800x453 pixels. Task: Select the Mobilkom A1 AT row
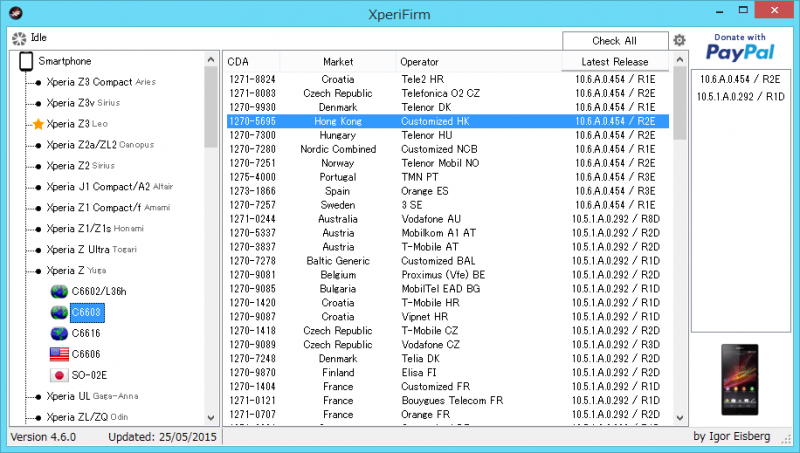coord(447,233)
